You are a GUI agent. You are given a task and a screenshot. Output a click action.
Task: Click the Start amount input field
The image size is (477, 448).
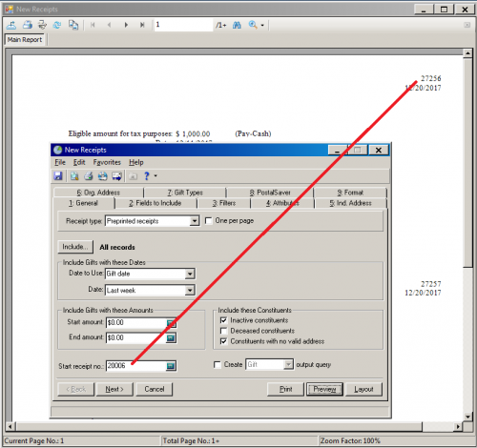136,323
